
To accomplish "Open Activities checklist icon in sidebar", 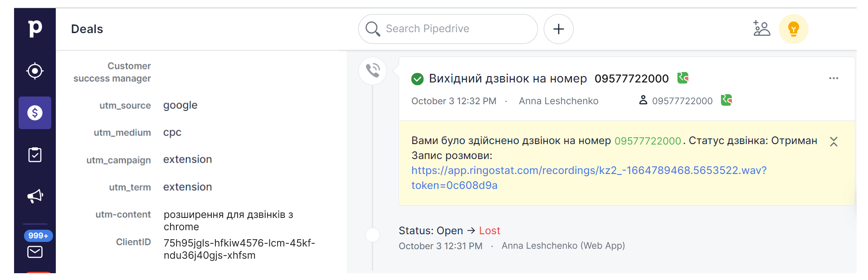I will [35, 155].
